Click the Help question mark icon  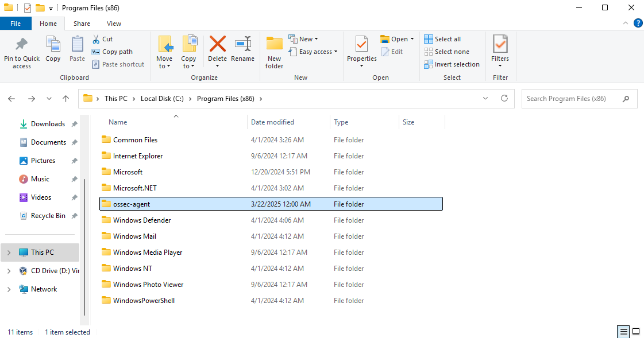(638, 24)
